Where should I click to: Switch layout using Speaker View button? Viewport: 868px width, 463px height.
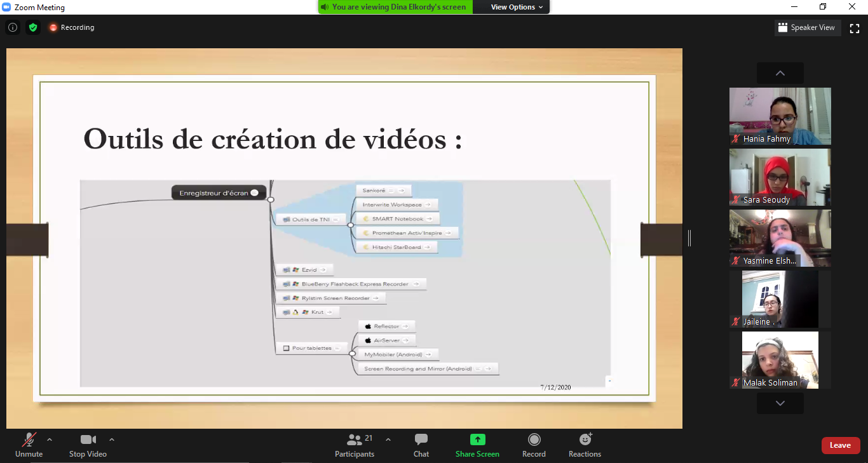click(806, 28)
